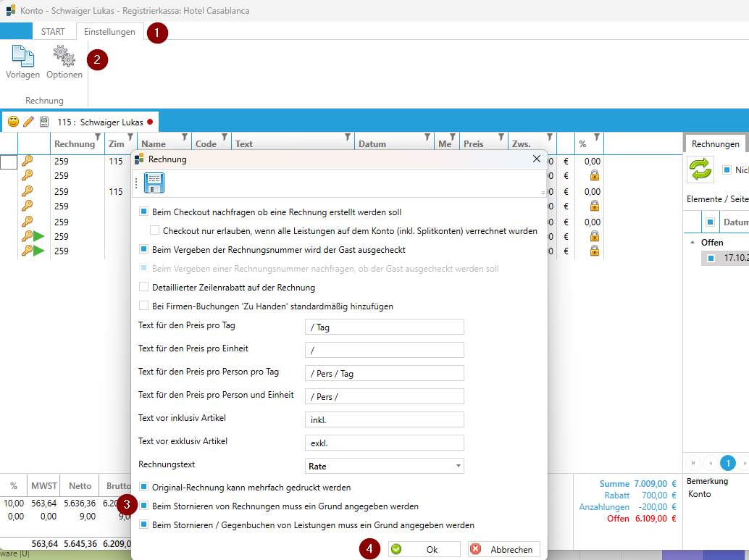The image size is (749, 560).
Task: Click the lock icon in the last table row
Action: point(594,251)
